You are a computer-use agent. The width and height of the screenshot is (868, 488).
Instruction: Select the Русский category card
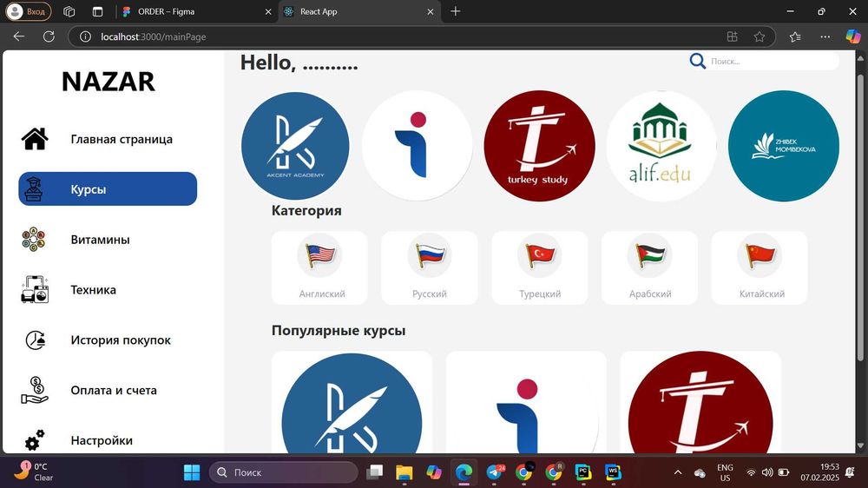click(x=430, y=267)
